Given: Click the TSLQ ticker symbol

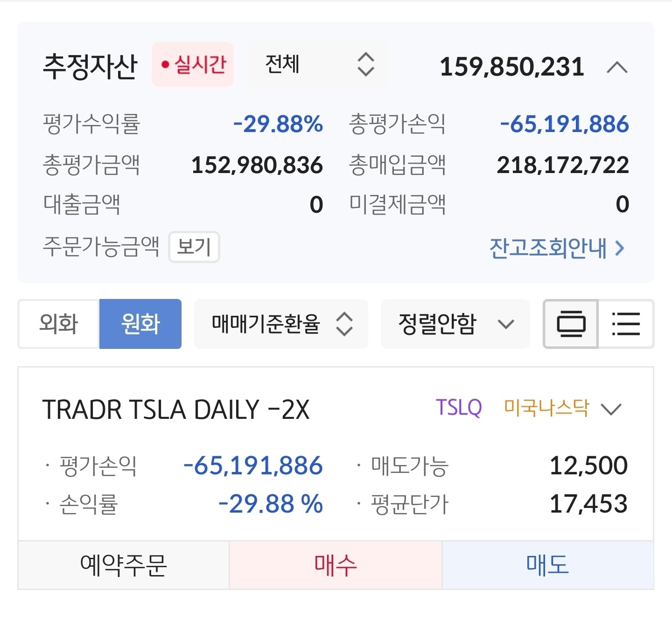Looking at the screenshot, I should [459, 408].
